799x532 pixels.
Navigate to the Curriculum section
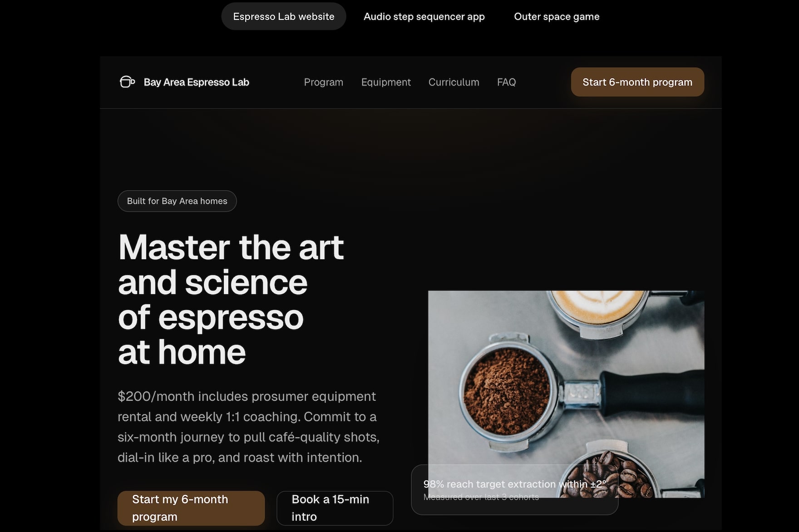pyautogui.click(x=454, y=82)
